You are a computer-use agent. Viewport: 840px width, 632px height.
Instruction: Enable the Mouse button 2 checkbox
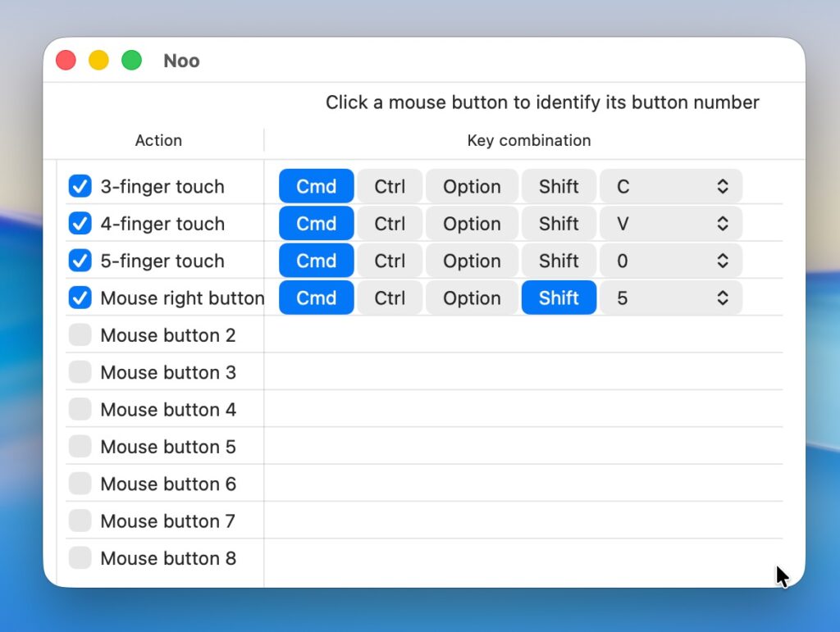pyautogui.click(x=80, y=335)
